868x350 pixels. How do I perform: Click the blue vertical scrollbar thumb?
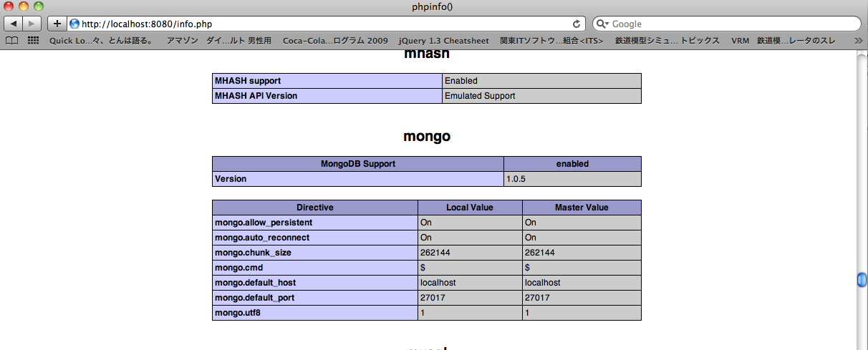pyautogui.click(x=862, y=280)
